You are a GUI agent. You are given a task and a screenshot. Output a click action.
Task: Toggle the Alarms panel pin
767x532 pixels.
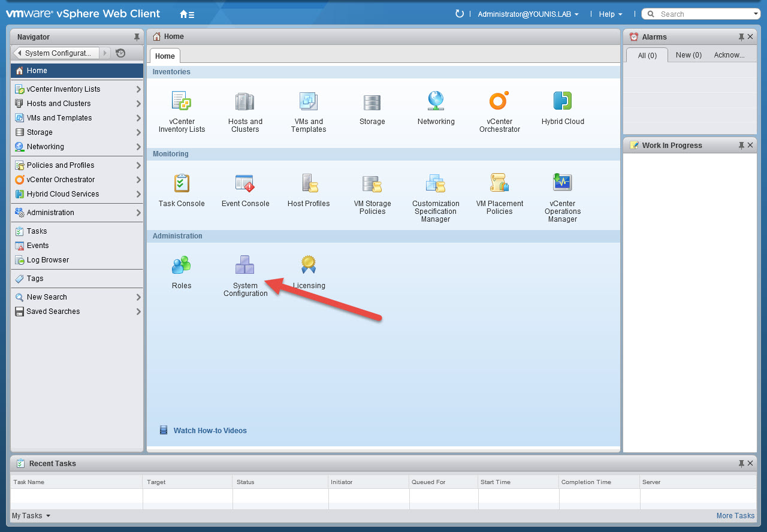pyautogui.click(x=741, y=37)
